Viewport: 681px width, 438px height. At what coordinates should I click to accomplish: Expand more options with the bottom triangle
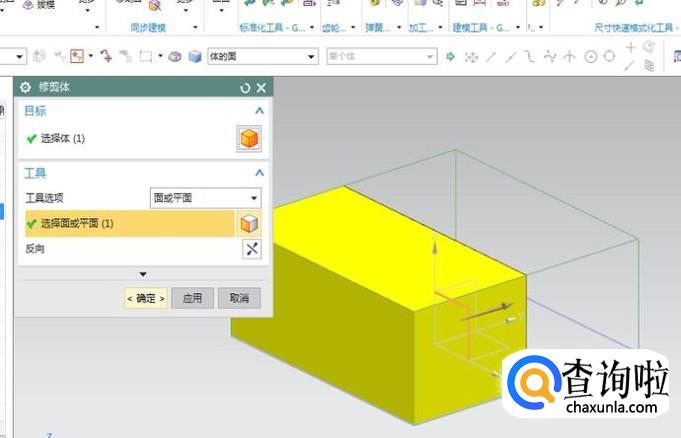143,274
